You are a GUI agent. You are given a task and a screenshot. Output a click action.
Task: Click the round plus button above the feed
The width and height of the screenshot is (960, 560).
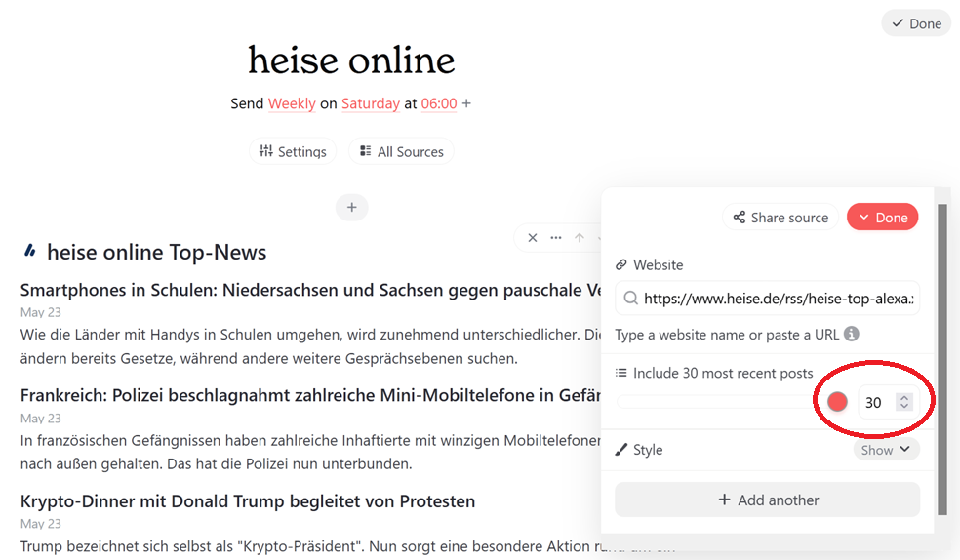click(x=351, y=208)
